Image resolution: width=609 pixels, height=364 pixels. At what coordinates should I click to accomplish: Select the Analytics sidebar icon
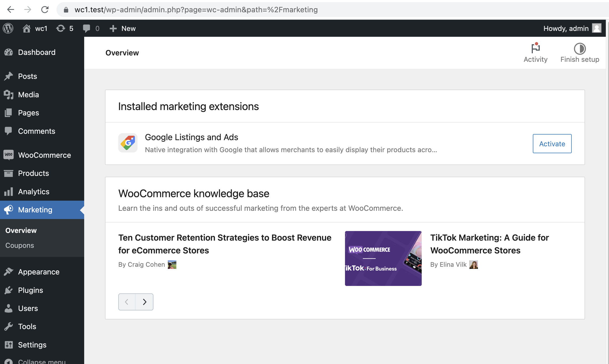[x=9, y=191]
